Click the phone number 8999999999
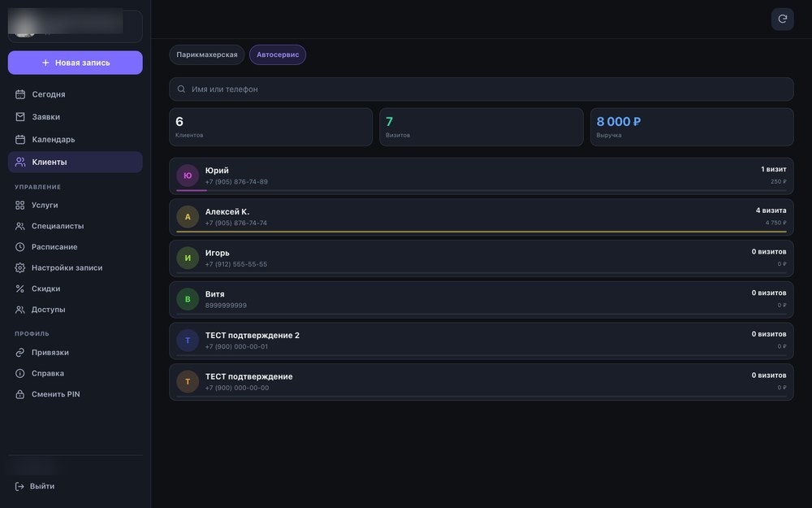Viewport: 812px width, 508px height. pos(226,306)
